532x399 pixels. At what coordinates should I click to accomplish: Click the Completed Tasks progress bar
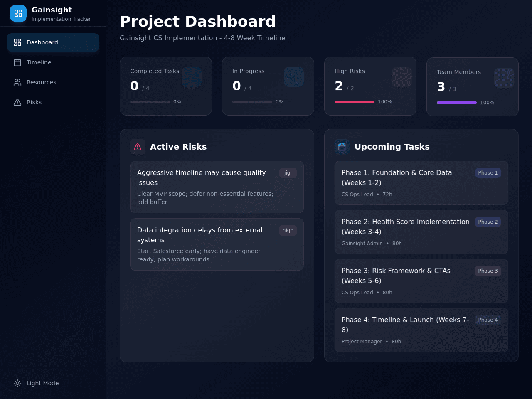[150, 102]
